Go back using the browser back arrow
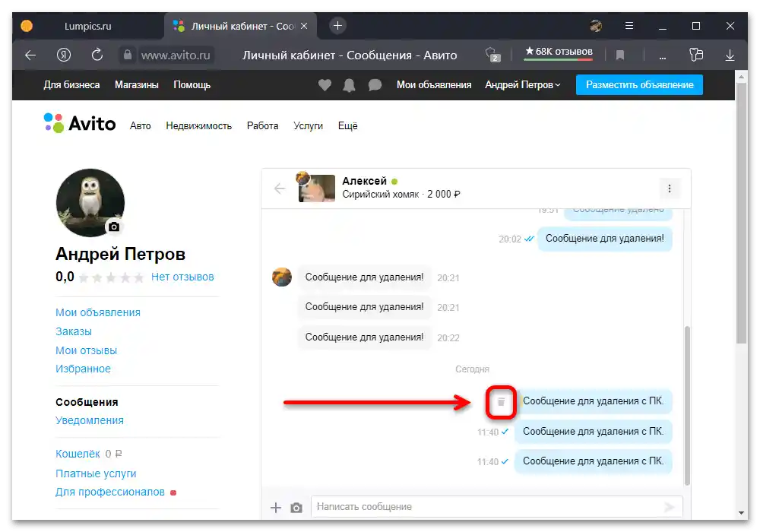760x532 pixels. coord(30,55)
